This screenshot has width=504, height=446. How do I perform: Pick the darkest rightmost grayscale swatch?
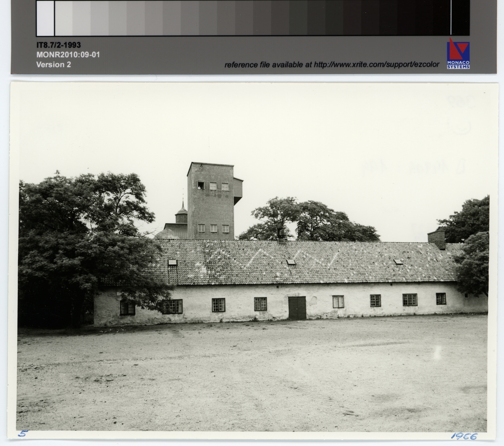click(460, 18)
